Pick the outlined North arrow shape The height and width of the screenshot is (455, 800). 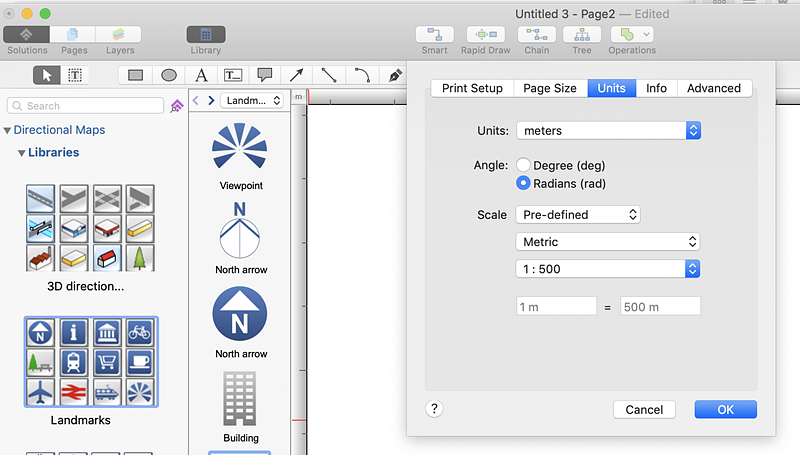pos(240,231)
